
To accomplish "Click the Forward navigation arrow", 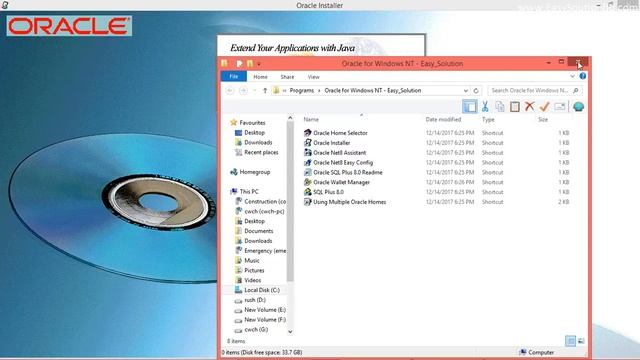I will click(243, 91).
